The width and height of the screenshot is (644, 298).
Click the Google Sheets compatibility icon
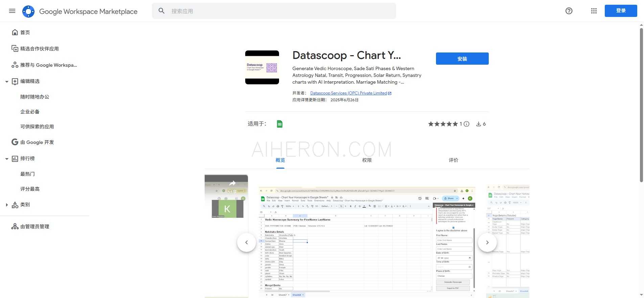click(x=280, y=124)
